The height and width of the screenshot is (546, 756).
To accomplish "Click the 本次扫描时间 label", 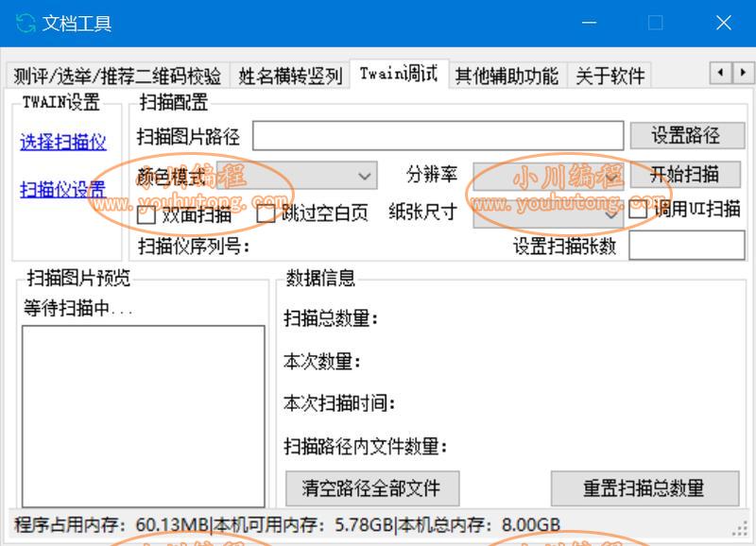I will [x=339, y=402].
